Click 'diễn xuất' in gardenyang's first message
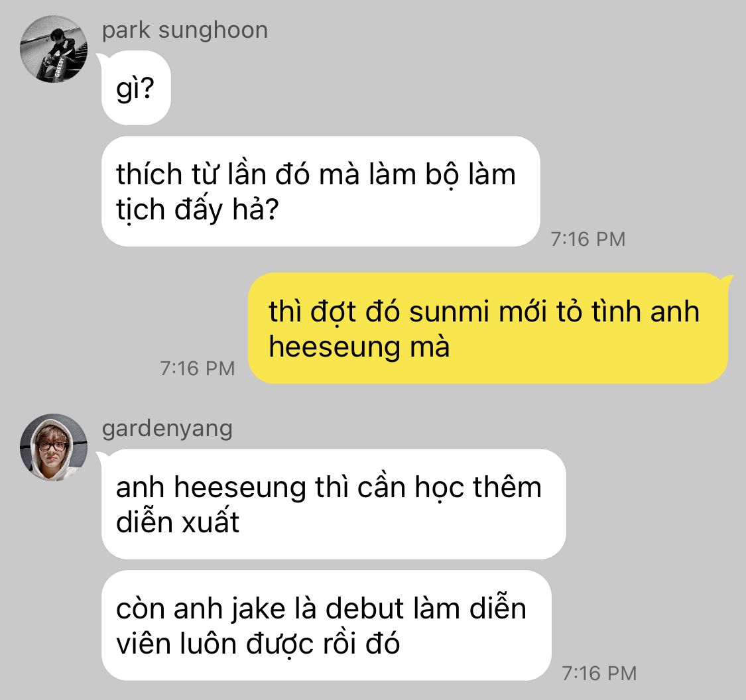Screen dimensions: 746x700 point(178,522)
